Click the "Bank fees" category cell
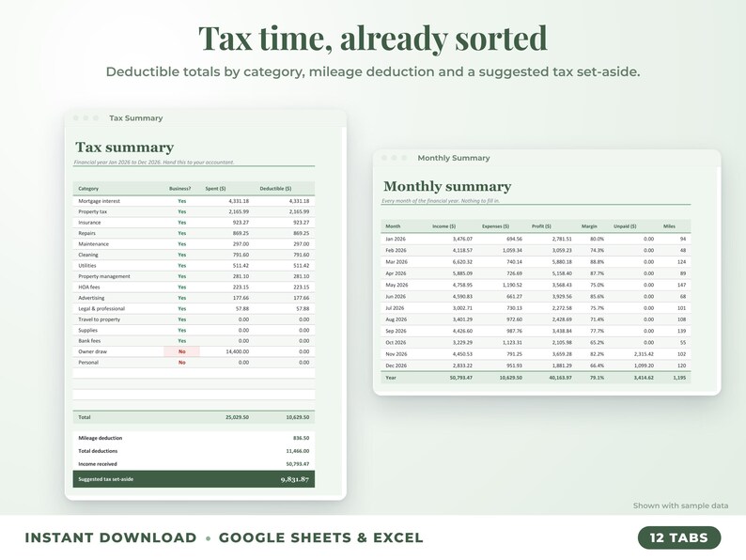The width and height of the screenshot is (746, 560). coord(89,341)
